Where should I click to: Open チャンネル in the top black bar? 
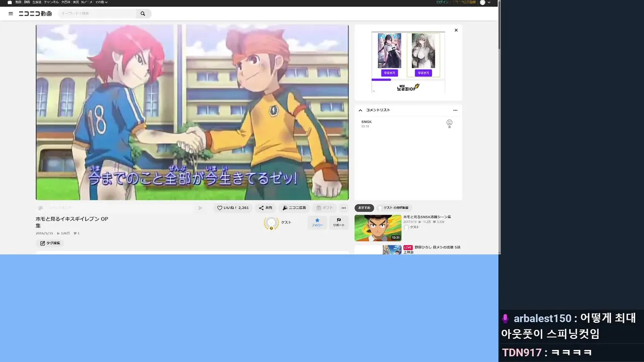(x=51, y=3)
